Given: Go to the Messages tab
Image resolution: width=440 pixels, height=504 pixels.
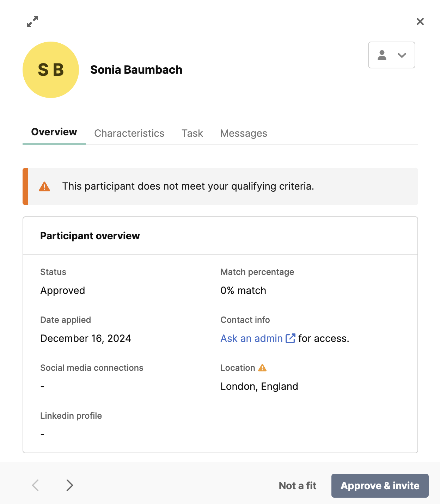Looking at the screenshot, I should click(244, 133).
